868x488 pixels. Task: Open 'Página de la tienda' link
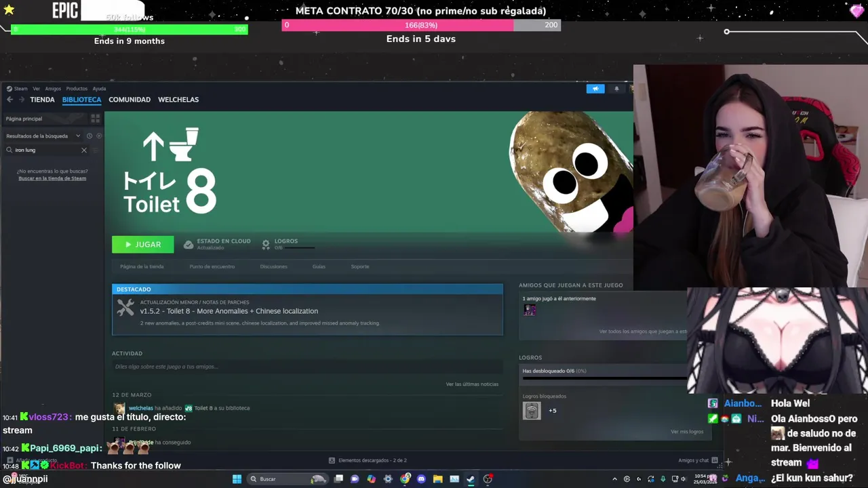click(142, 266)
